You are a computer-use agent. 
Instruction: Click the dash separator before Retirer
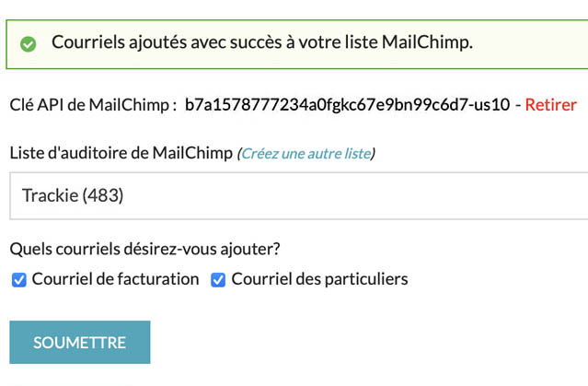517,105
